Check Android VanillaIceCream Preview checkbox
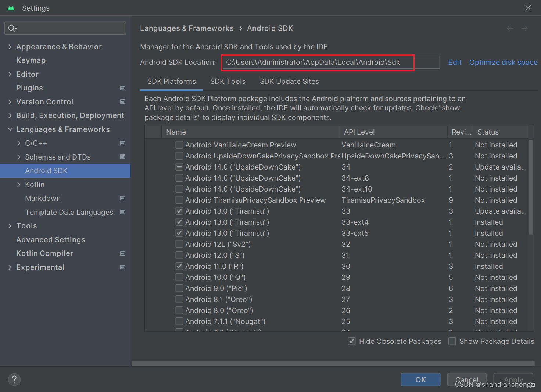The image size is (541, 392). [x=179, y=145]
